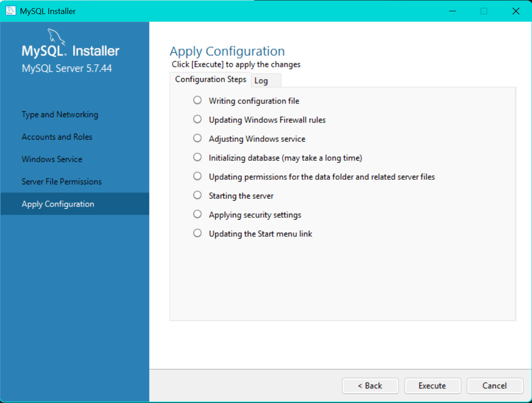Select the Writing configuration file step indicator
Screen dimensions: 532x403
(x=198, y=100)
